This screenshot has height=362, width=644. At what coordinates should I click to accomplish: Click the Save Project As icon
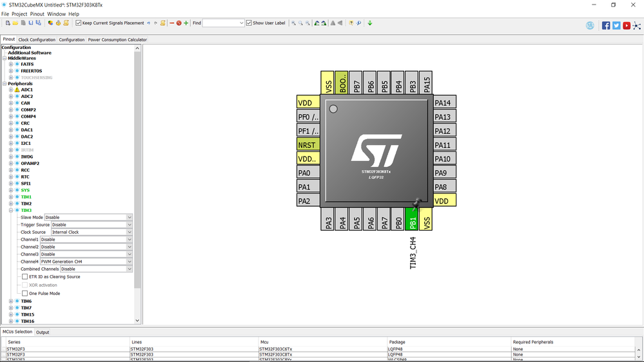(38, 23)
